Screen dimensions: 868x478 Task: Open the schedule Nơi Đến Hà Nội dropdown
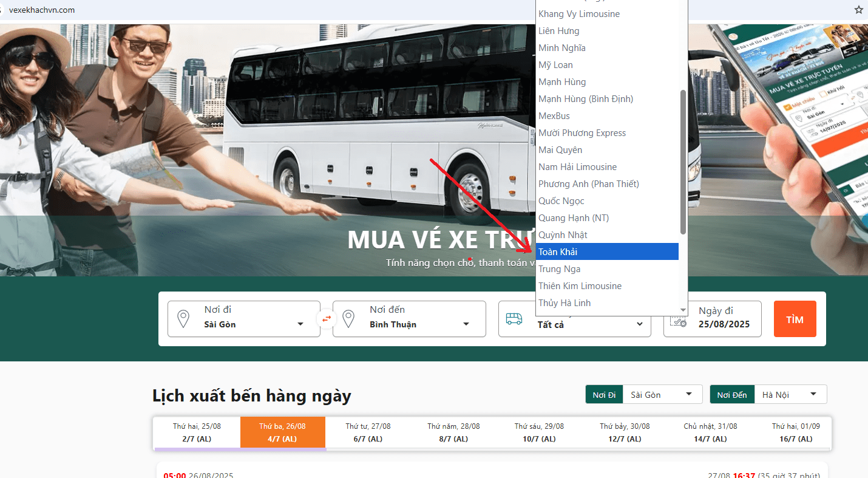[x=790, y=395]
